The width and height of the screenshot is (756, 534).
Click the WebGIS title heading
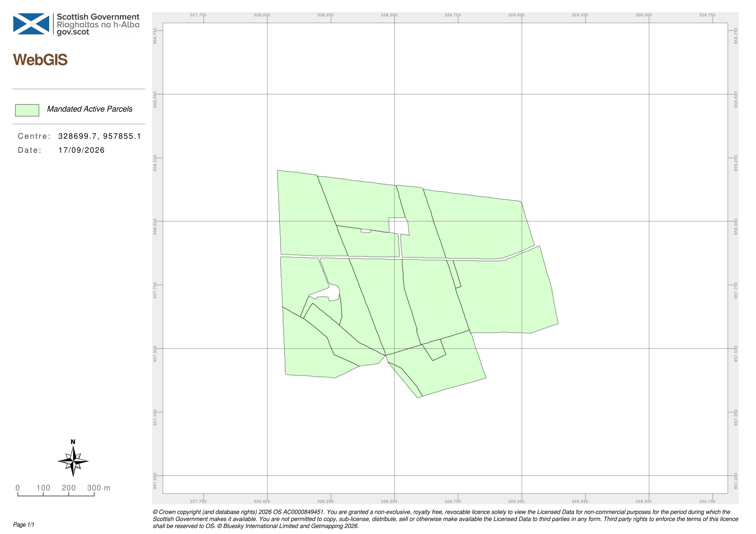click(40, 60)
